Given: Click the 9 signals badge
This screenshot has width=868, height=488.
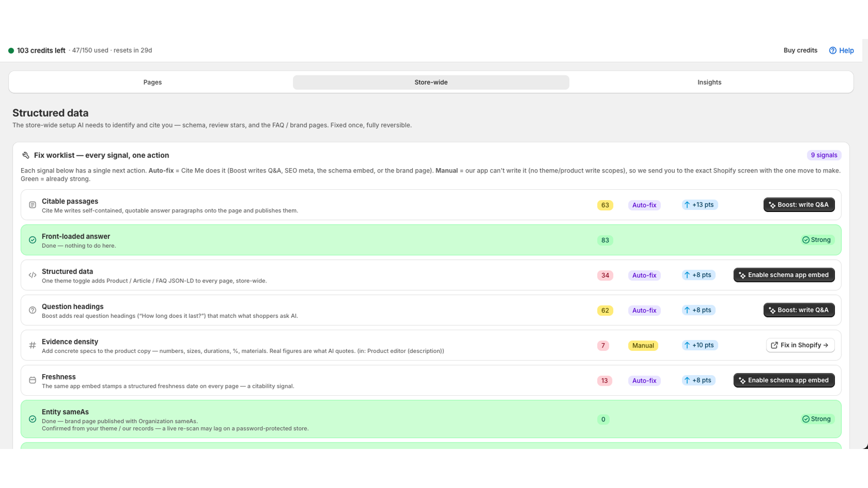Looking at the screenshot, I should [x=824, y=155].
